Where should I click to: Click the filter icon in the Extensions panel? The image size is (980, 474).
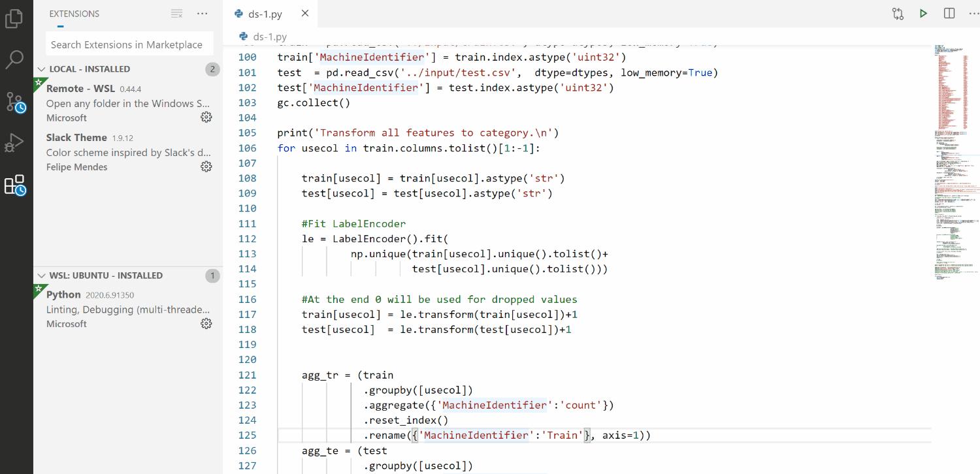coord(175,13)
